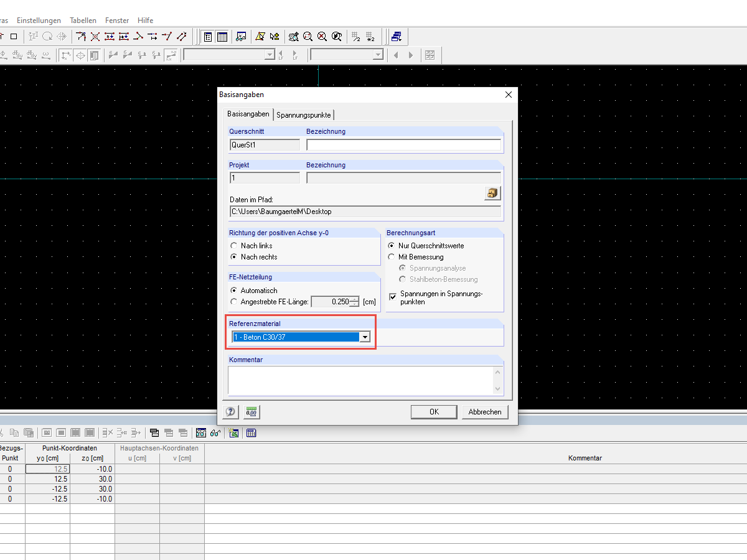Click the previous zoom magnifier icon
The width and height of the screenshot is (747, 560).
pos(337,37)
